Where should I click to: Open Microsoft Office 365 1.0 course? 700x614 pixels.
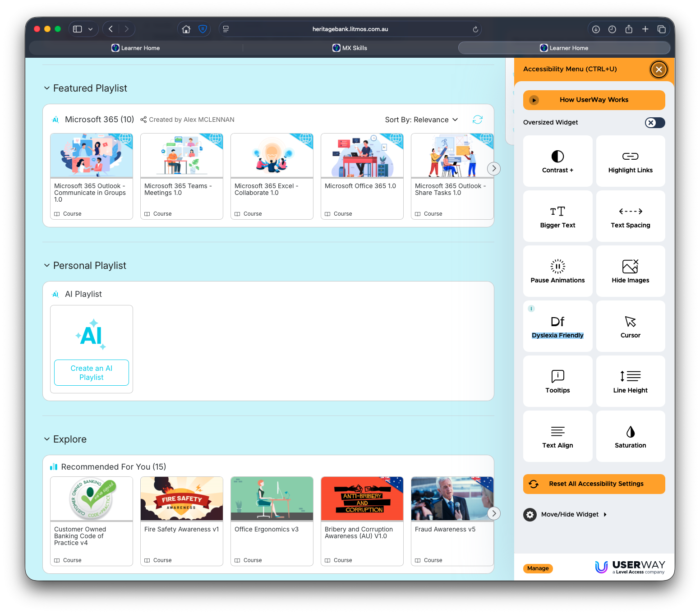click(362, 176)
